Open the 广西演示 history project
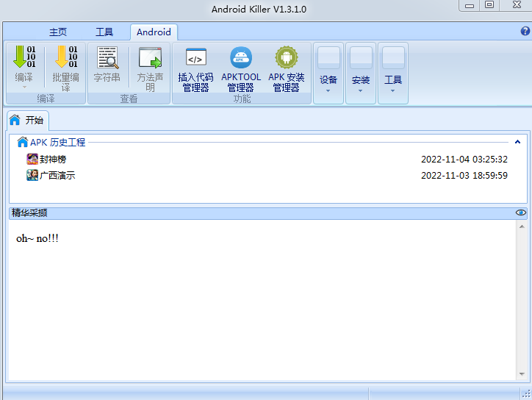532x400 pixels. tap(57, 175)
